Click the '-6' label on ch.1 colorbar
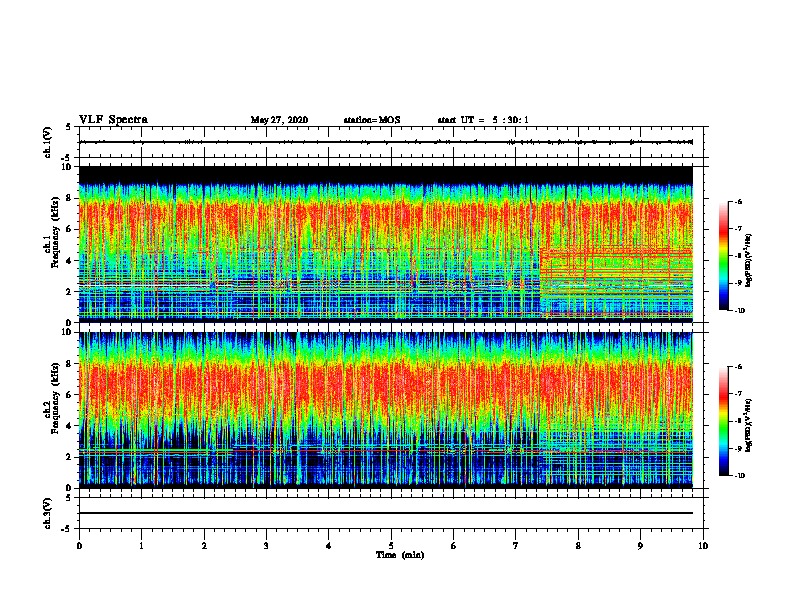This screenshot has height=612, width=792. 738,202
